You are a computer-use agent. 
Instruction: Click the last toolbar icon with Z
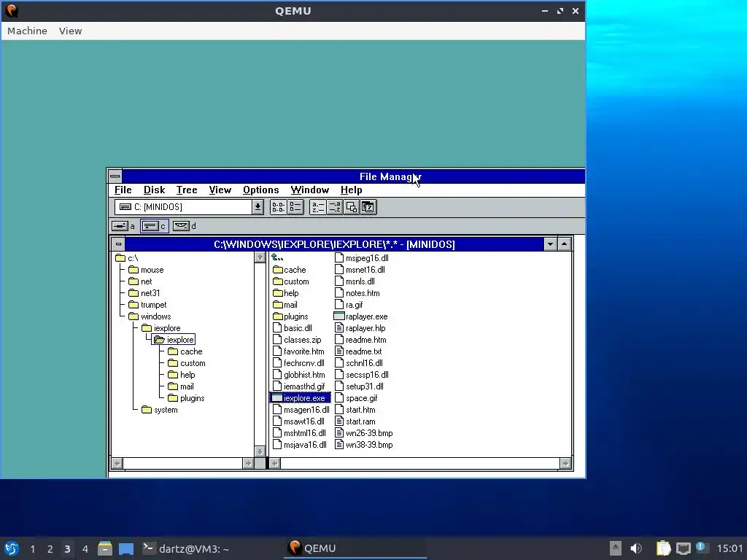[368, 207]
